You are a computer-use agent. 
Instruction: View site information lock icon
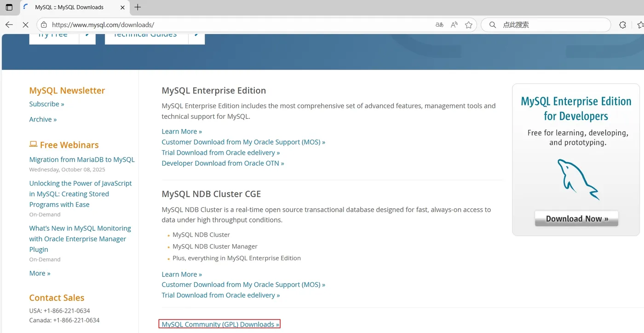44,25
